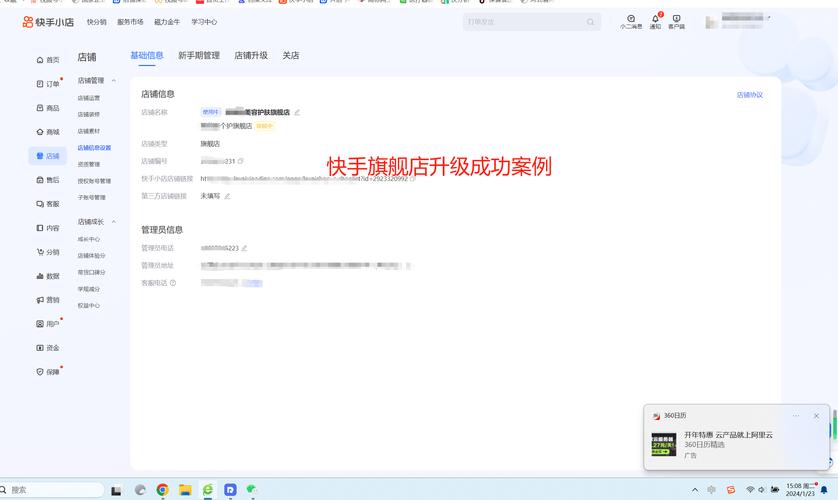Select 店铺 shop in left sidebar
The height and width of the screenshot is (500, 838).
tap(48, 156)
